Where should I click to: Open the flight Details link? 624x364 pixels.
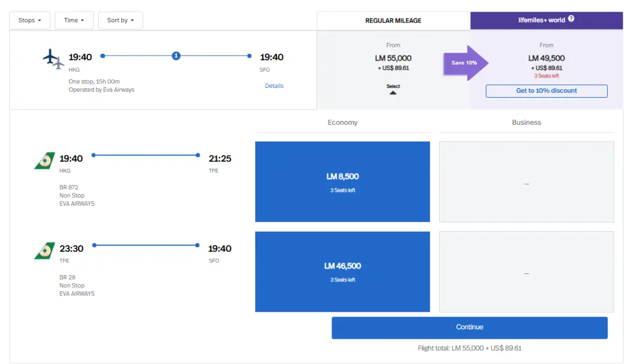tap(274, 86)
